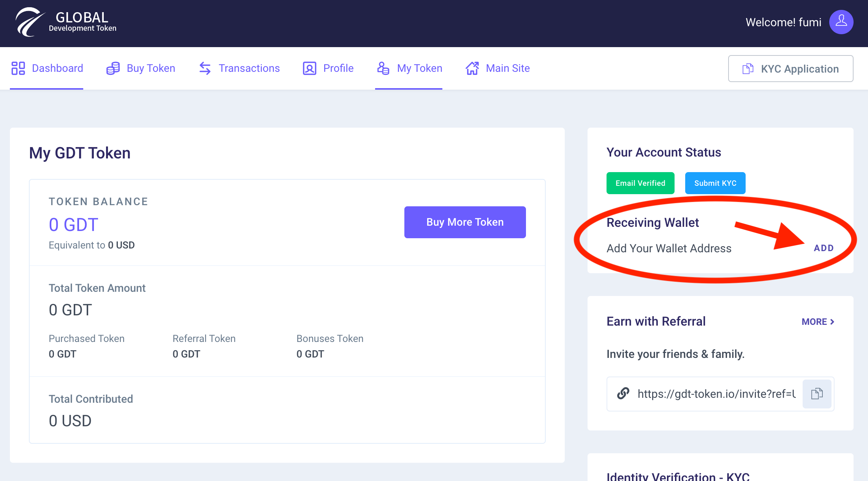Click the Email Verified badge
868x481 pixels.
tap(640, 183)
